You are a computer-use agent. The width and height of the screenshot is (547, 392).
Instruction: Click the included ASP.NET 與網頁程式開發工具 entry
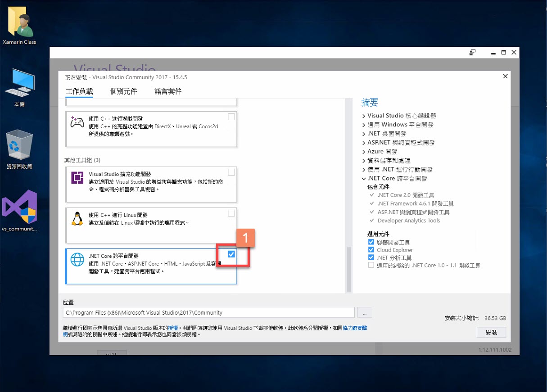[x=413, y=212]
